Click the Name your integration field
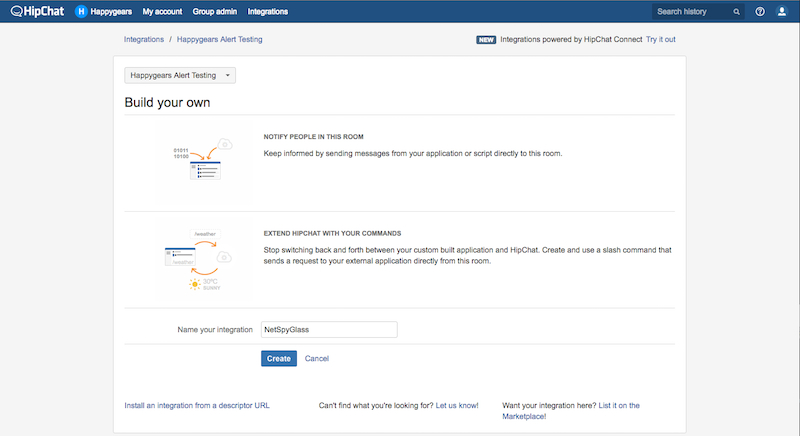The image size is (800, 436). click(x=329, y=329)
